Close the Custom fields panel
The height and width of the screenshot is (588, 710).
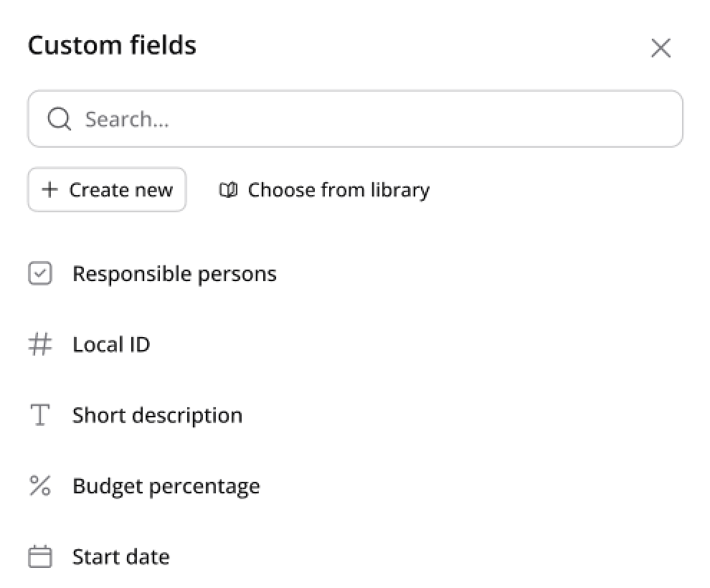point(661,47)
